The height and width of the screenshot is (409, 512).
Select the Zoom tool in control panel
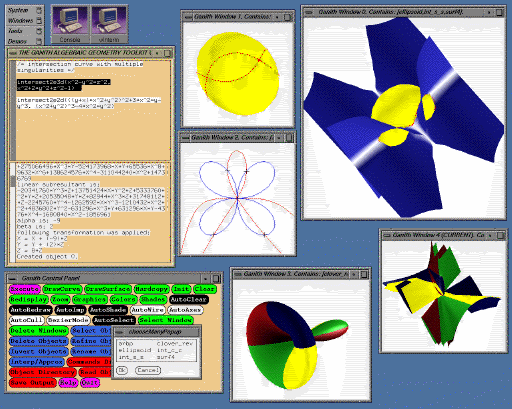(x=60, y=299)
